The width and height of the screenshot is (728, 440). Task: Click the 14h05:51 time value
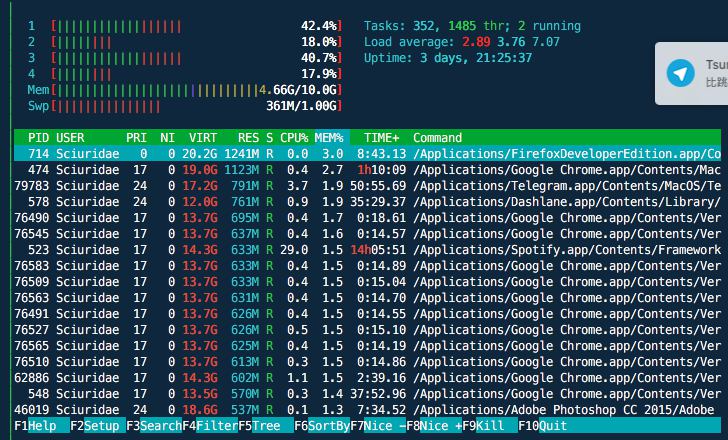[378, 250]
